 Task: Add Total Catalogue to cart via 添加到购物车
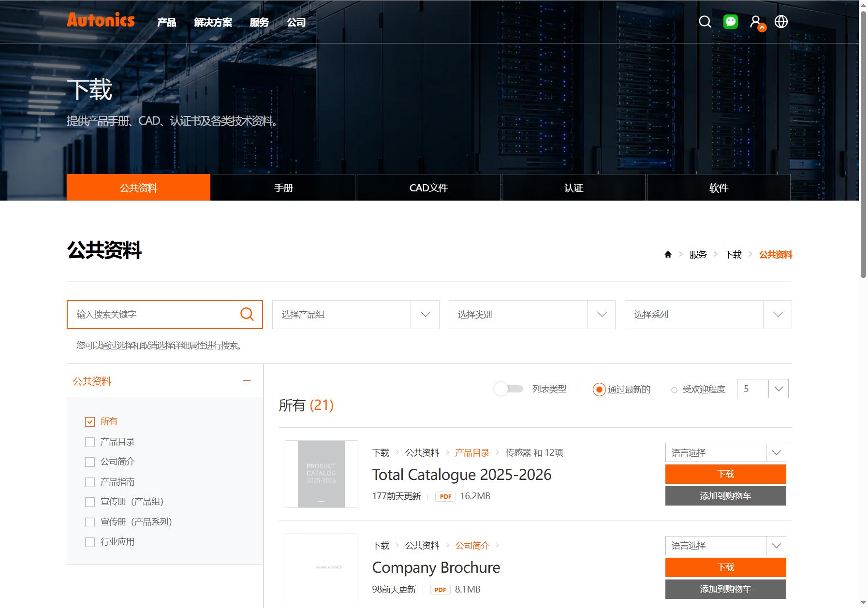pos(726,496)
